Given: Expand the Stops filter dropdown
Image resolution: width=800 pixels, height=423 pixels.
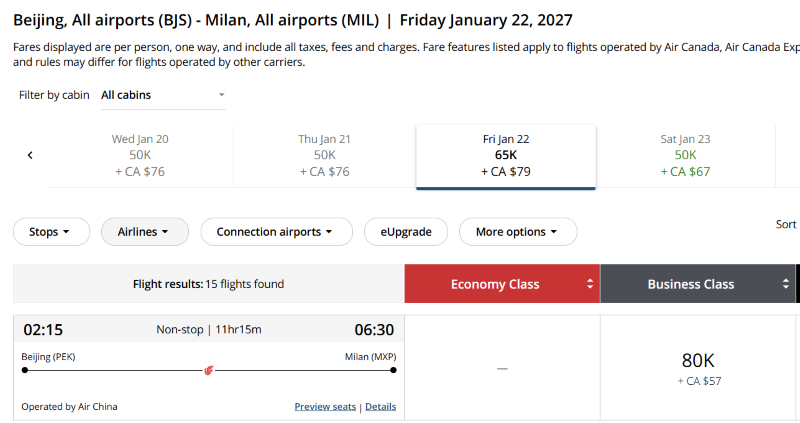Looking at the screenshot, I should coord(51,232).
